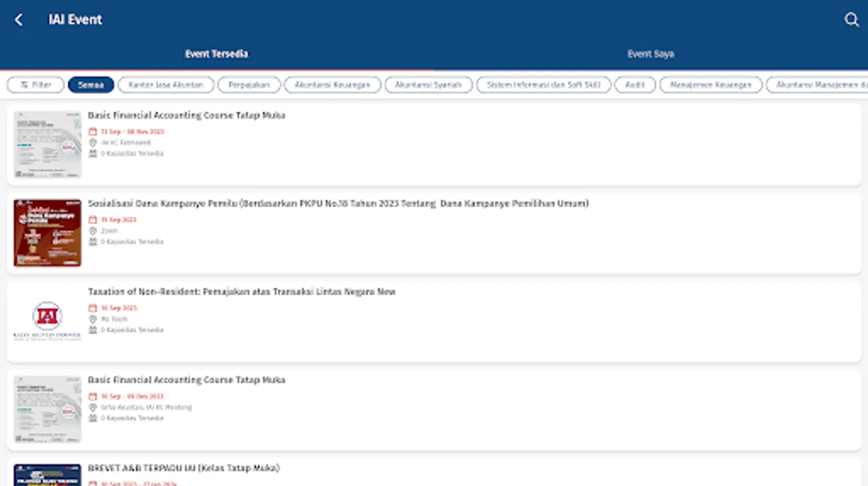
Task: Switch to the Event Saya tab
Action: (651, 54)
